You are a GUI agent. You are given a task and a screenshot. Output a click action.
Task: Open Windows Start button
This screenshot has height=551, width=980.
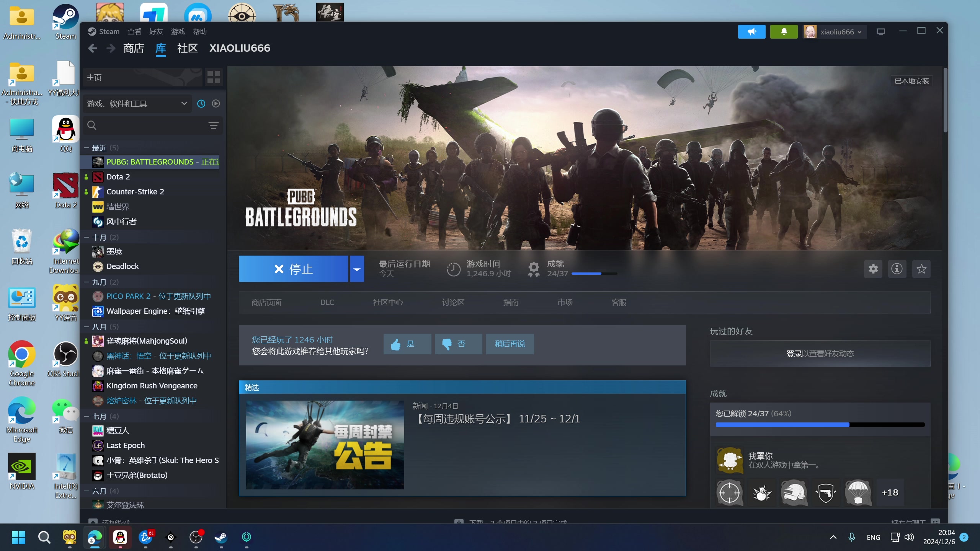click(x=18, y=538)
